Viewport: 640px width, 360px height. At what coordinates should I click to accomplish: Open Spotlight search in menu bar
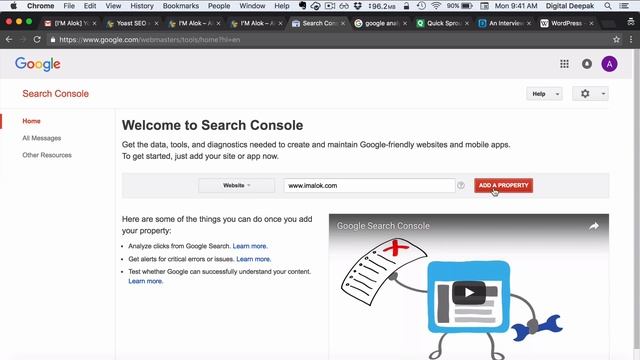[608, 6]
